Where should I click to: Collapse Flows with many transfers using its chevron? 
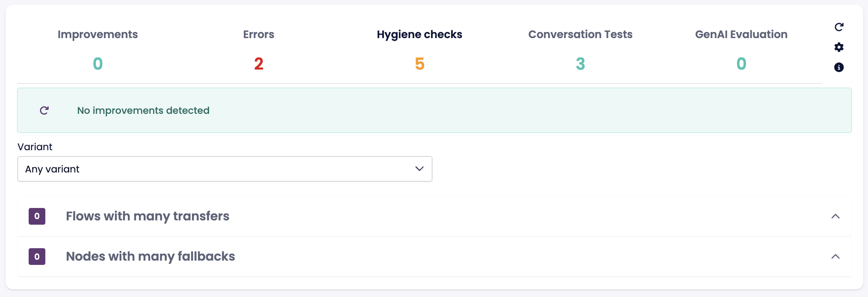[x=836, y=216]
